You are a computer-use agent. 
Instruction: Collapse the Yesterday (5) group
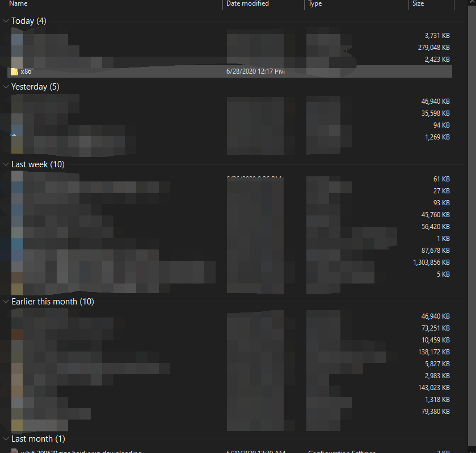point(6,86)
